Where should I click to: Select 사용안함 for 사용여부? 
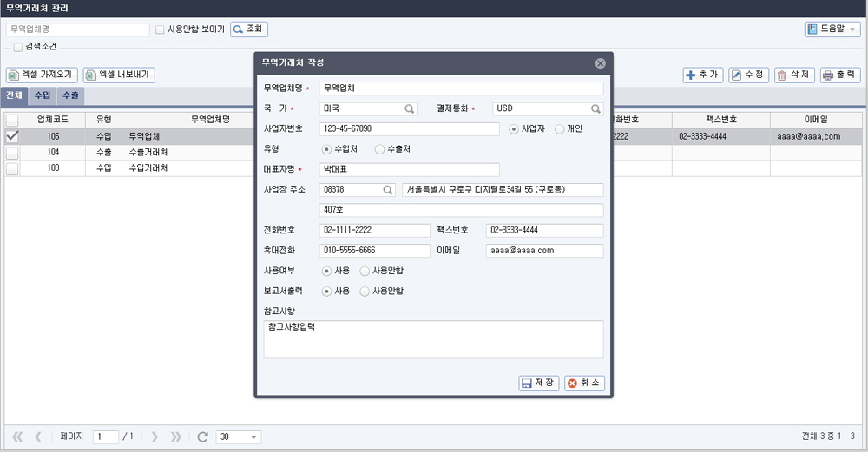click(x=365, y=271)
